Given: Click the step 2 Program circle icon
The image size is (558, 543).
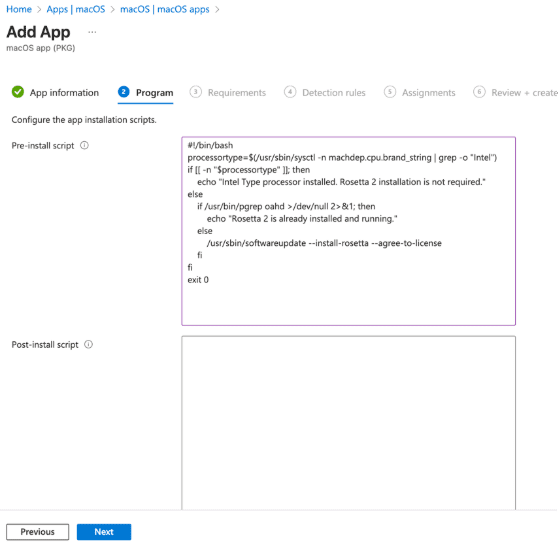Looking at the screenshot, I should 123,92.
